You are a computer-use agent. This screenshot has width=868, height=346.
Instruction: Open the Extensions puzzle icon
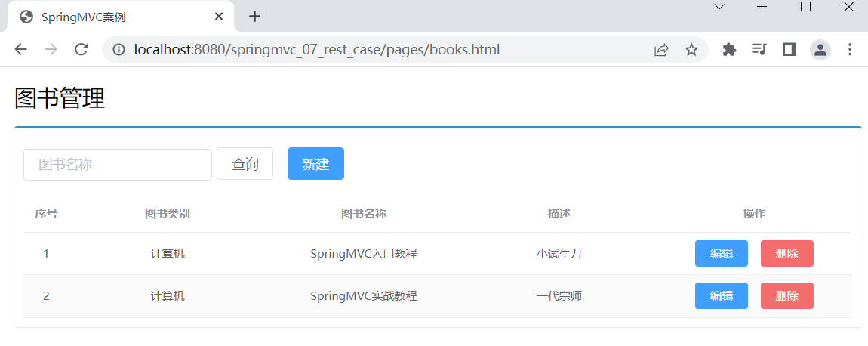pos(730,50)
